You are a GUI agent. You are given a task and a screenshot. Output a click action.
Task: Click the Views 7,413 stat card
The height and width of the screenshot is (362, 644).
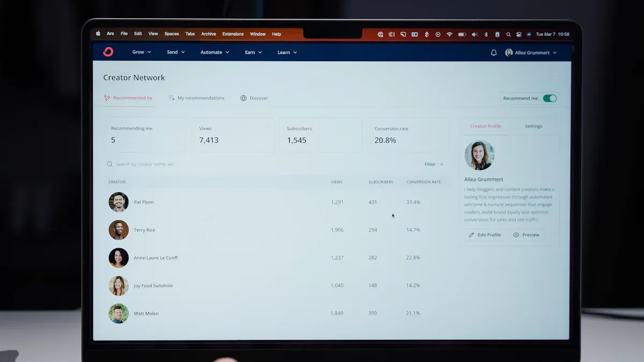(x=233, y=135)
